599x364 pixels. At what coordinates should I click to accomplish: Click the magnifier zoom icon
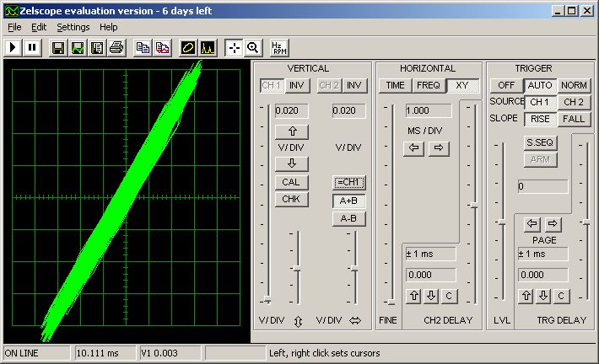tap(251, 47)
